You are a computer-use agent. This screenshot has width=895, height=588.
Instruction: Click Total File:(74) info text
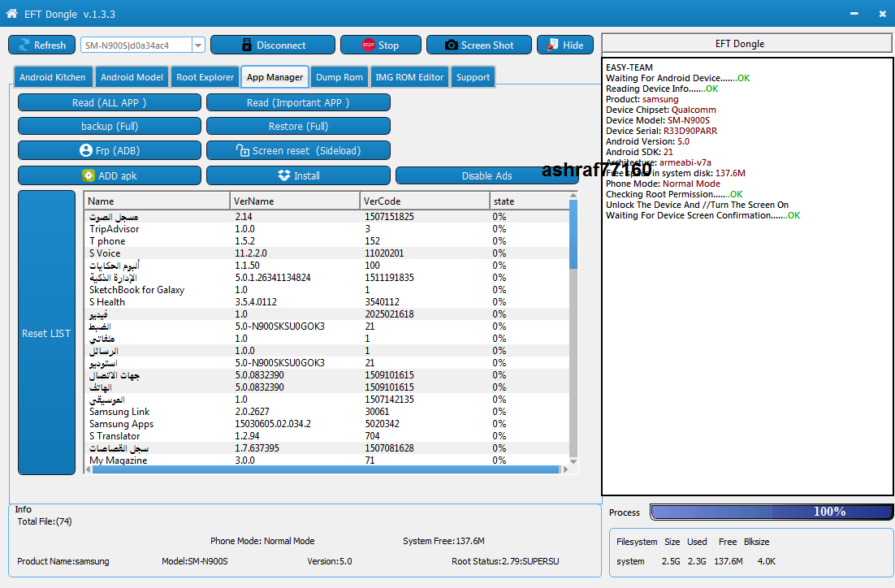click(45, 521)
